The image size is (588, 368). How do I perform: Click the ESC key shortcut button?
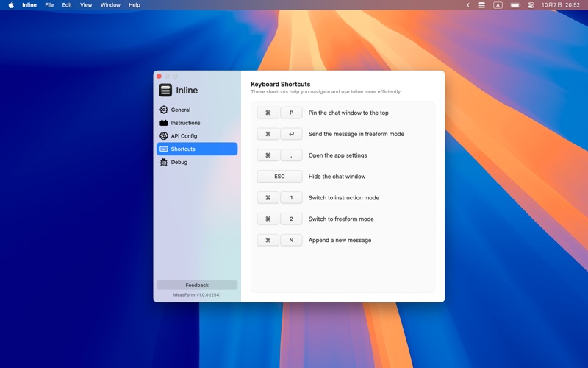point(279,177)
